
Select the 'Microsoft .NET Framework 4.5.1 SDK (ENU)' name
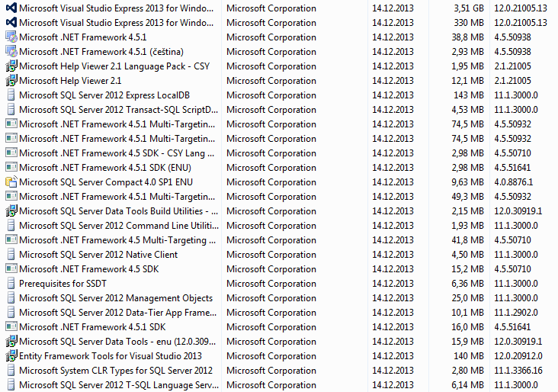point(105,167)
